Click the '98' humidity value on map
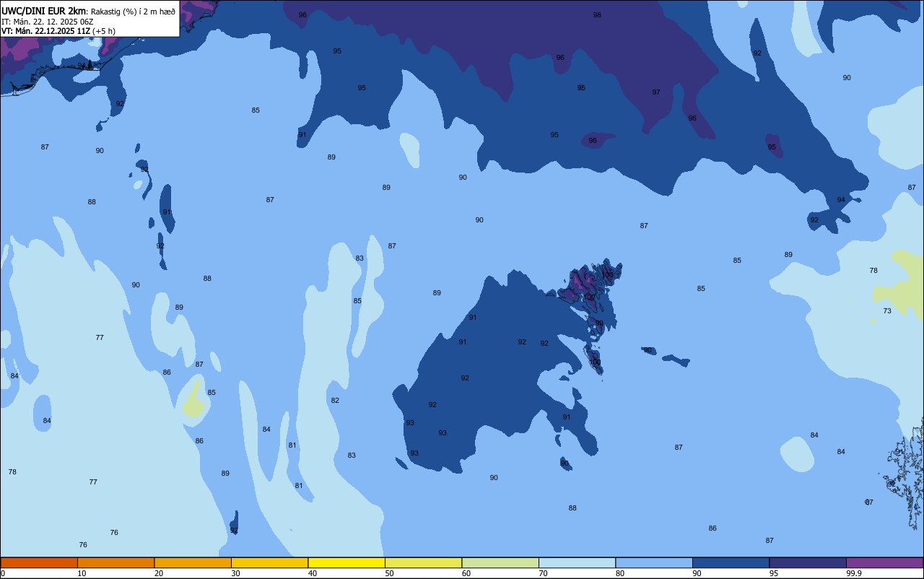 pyautogui.click(x=597, y=14)
